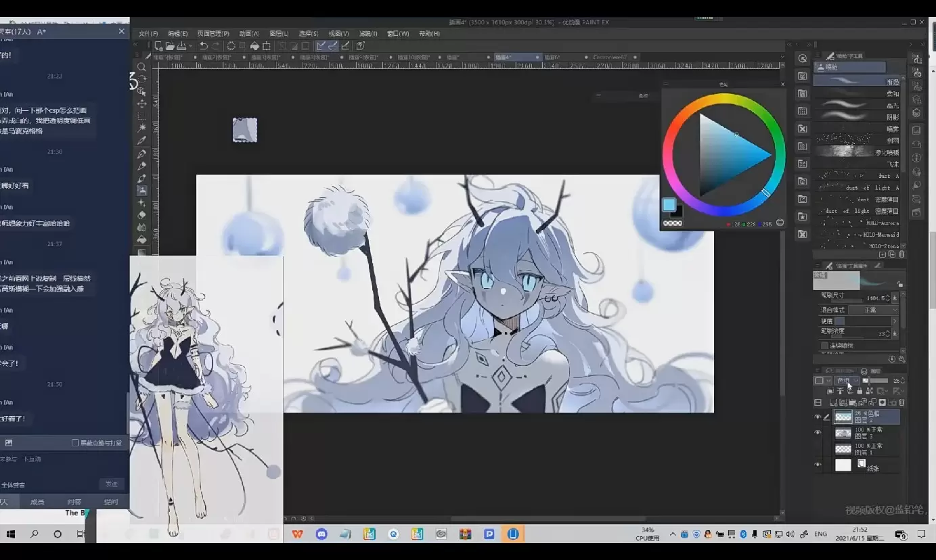The height and width of the screenshot is (560, 936).
Task: Tick the 屏蔽点赞与打赏 checkbox in chat
Action: [x=75, y=443]
